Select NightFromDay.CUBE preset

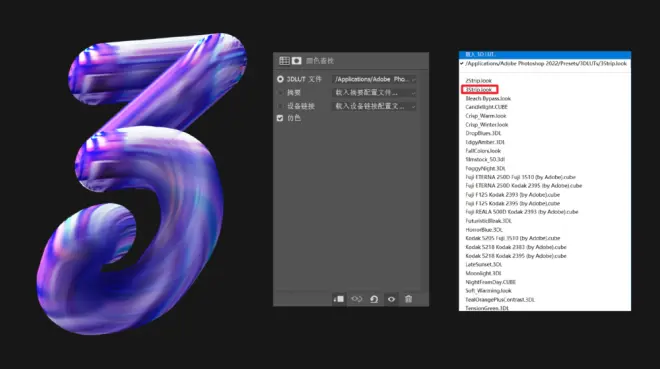click(x=490, y=282)
